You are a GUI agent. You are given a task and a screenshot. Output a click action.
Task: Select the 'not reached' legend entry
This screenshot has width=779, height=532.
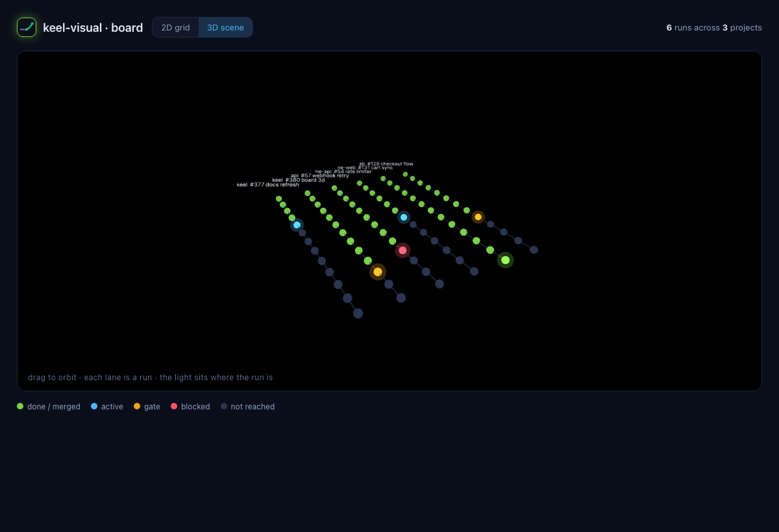pyautogui.click(x=247, y=407)
